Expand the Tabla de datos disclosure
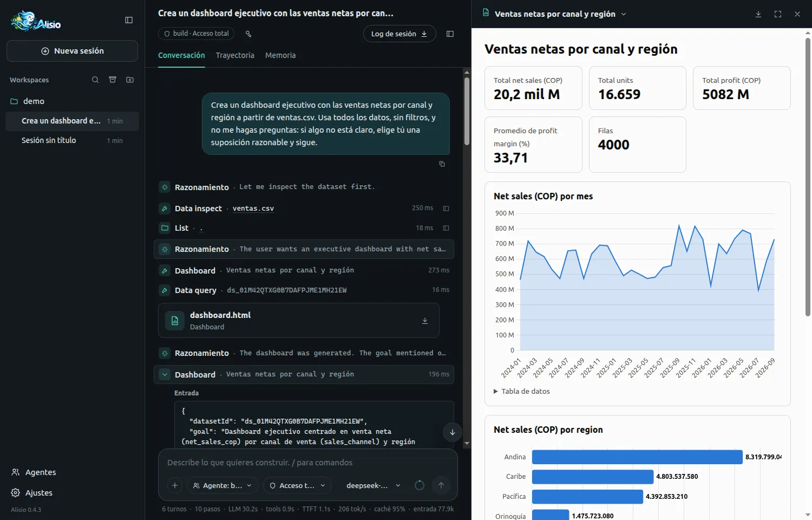The height and width of the screenshot is (520, 812). pyautogui.click(x=522, y=391)
